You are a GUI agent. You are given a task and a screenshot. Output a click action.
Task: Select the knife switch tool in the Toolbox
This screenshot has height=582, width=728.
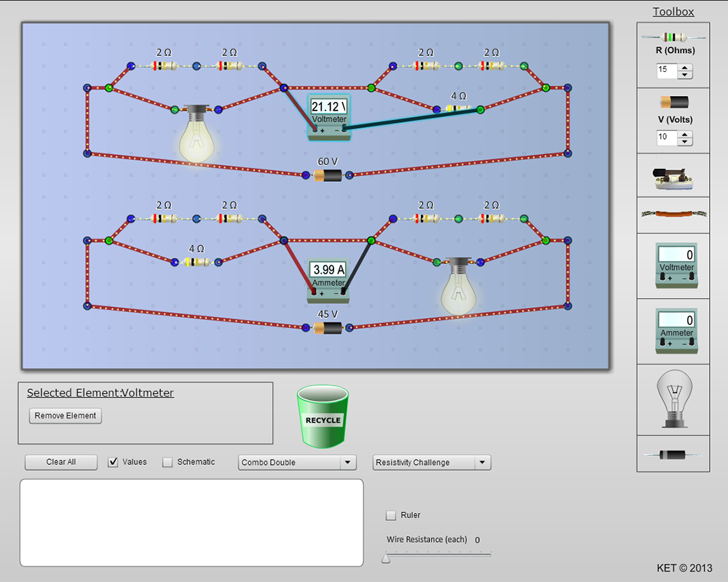click(x=673, y=175)
